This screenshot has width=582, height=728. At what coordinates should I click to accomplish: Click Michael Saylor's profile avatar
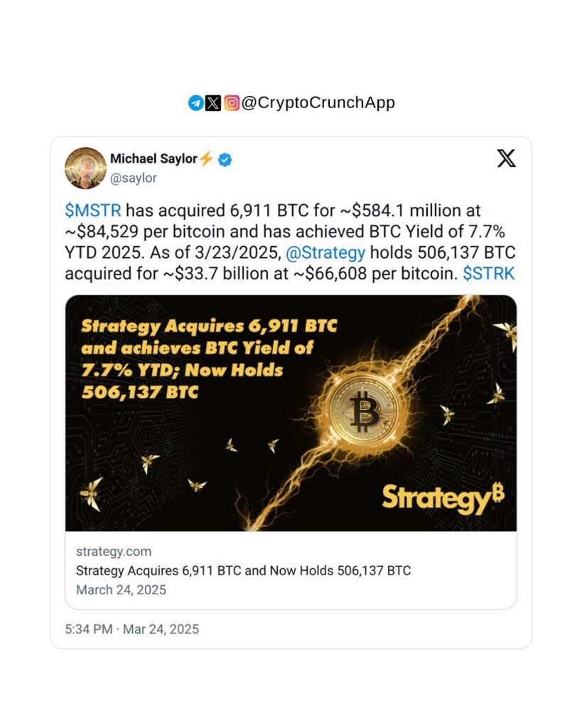pyautogui.click(x=85, y=168)
